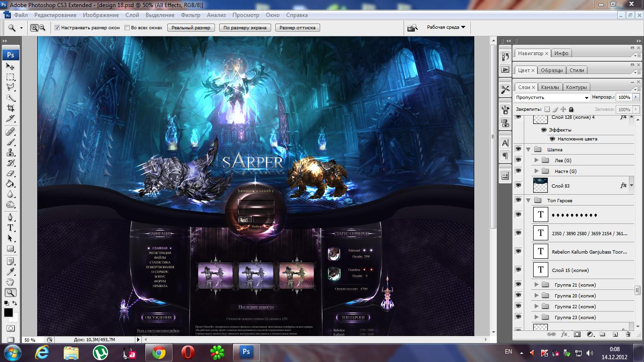
Task: Add a layer mask icon
Action: pyautogui.click(x=577, y=334)
